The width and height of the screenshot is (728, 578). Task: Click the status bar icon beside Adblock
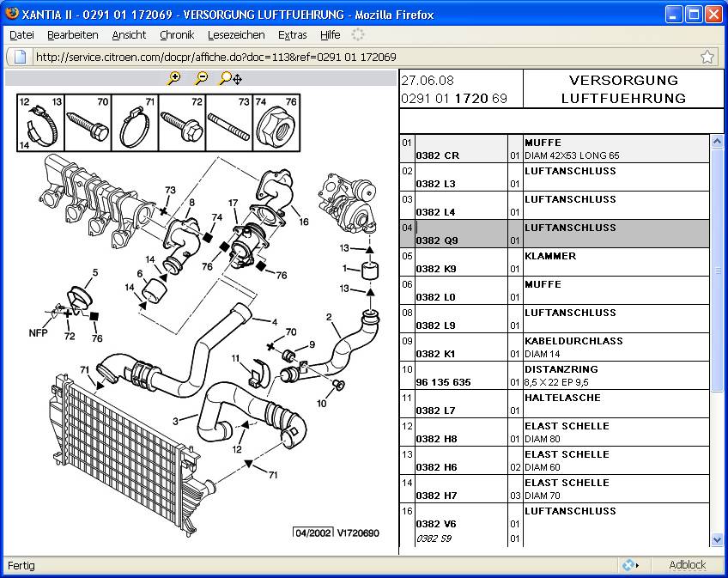coord(629,565)
